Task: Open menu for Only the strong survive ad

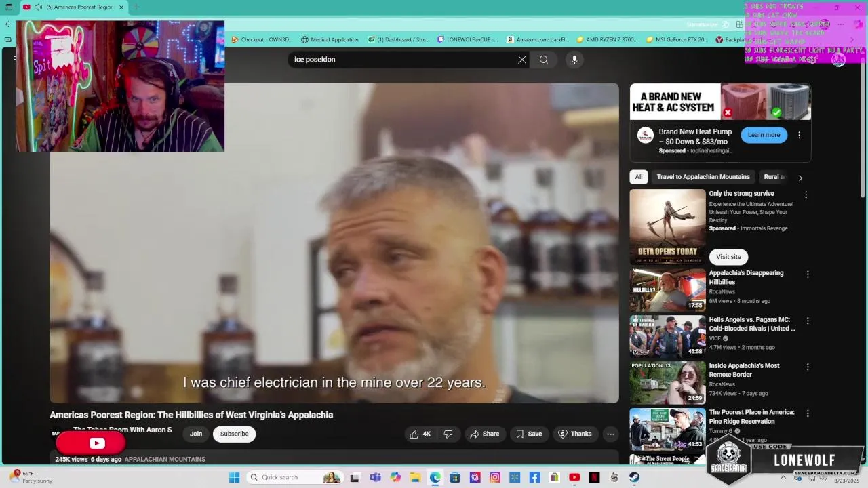Action: click(806, 195)
